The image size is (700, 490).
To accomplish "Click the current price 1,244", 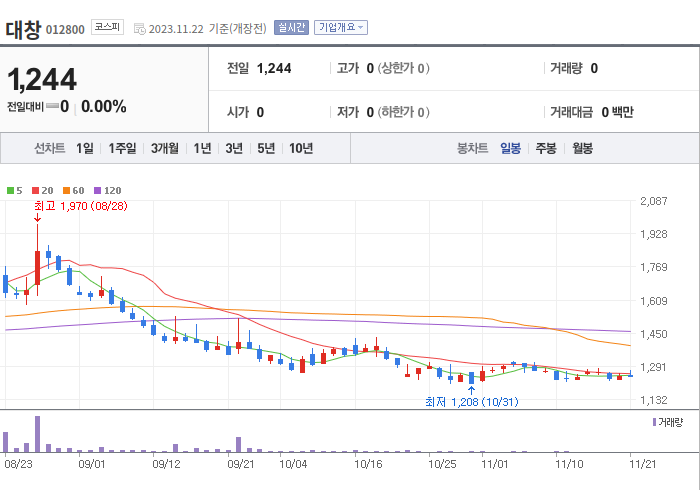I will 42,79.
